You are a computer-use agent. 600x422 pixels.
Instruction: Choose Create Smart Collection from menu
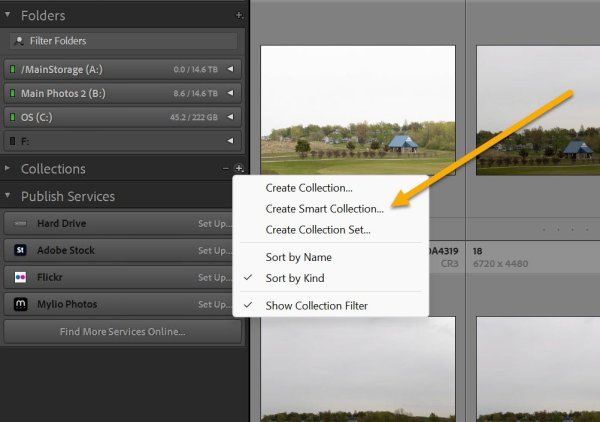click(324, 209)
